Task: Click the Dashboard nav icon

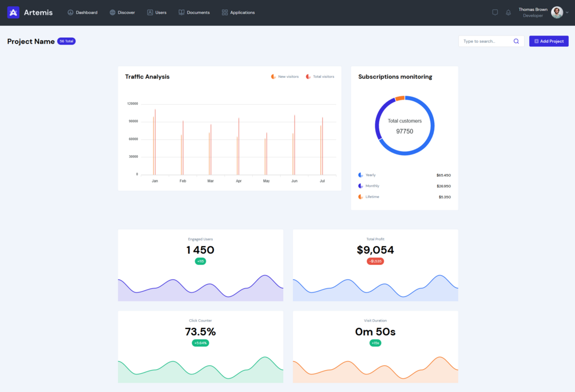Action: click(70, 13)
